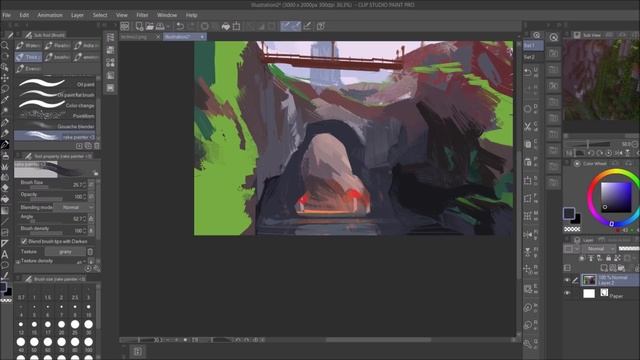Choose the Thick paint sub tool group

click(x=29, y=57)
